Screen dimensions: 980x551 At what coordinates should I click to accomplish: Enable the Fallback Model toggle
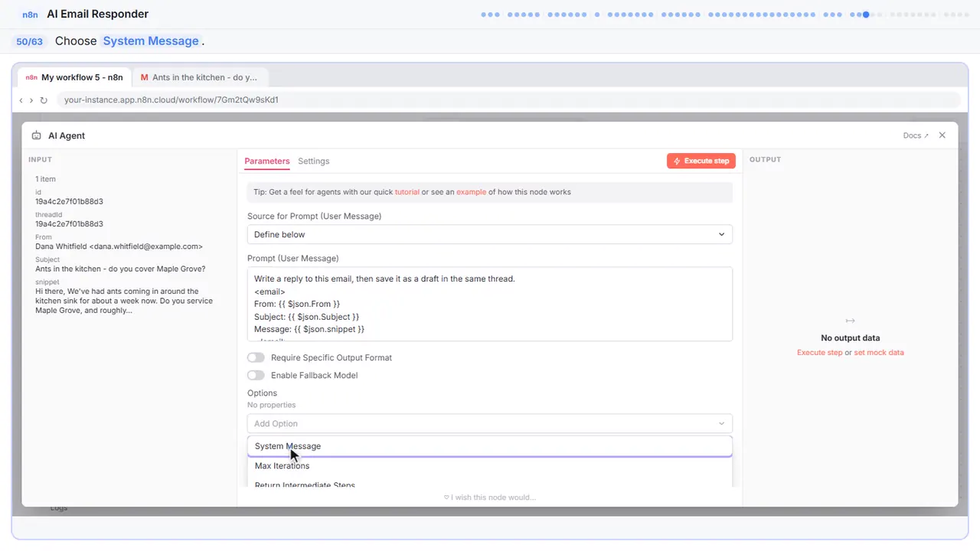tap(256, 375)
